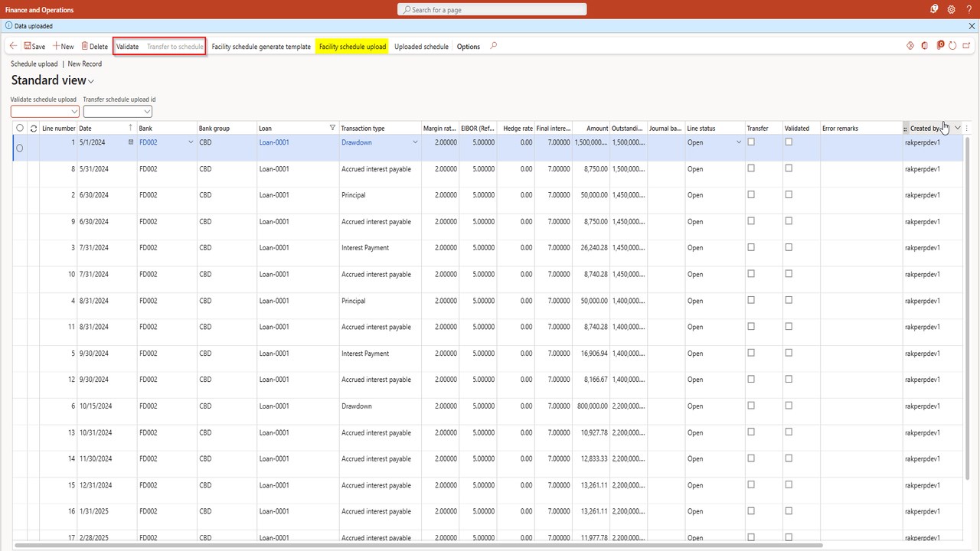
Task: Refresh the page with circular arrow icon
Action: pyautogui.click(x=953, y=46)
